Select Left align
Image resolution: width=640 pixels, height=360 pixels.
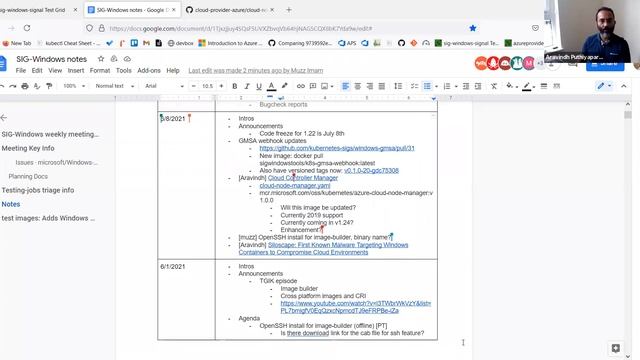(x=345, y=86)
